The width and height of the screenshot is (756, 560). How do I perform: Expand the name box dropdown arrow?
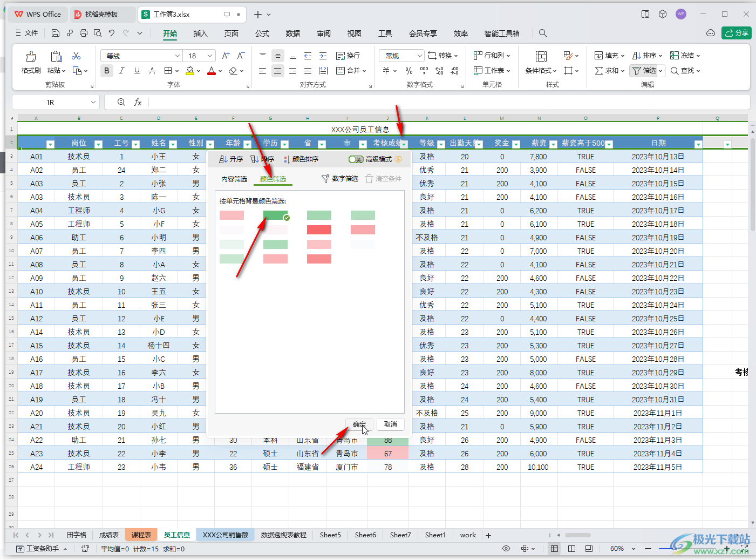point(93,102)
